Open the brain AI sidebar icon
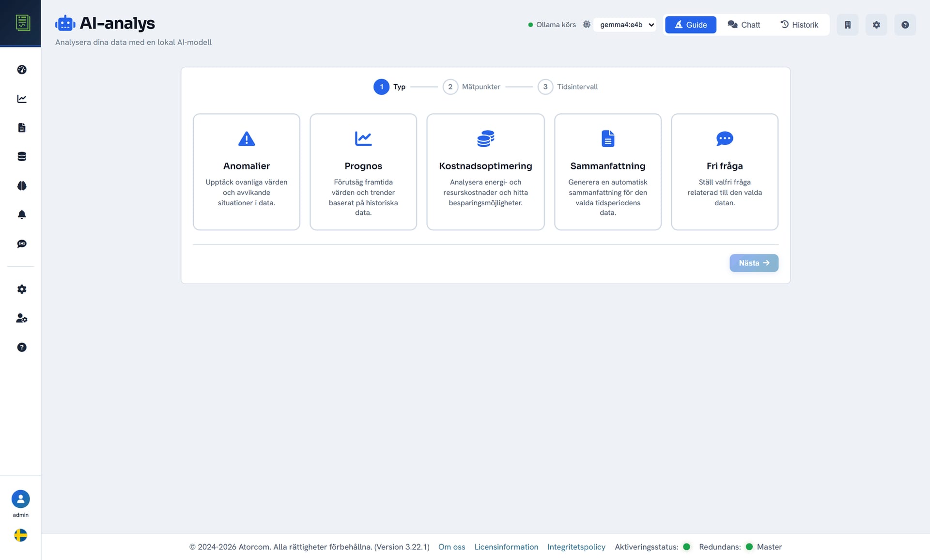The height and width of the screenshot is (560, 930). [22, 185]
